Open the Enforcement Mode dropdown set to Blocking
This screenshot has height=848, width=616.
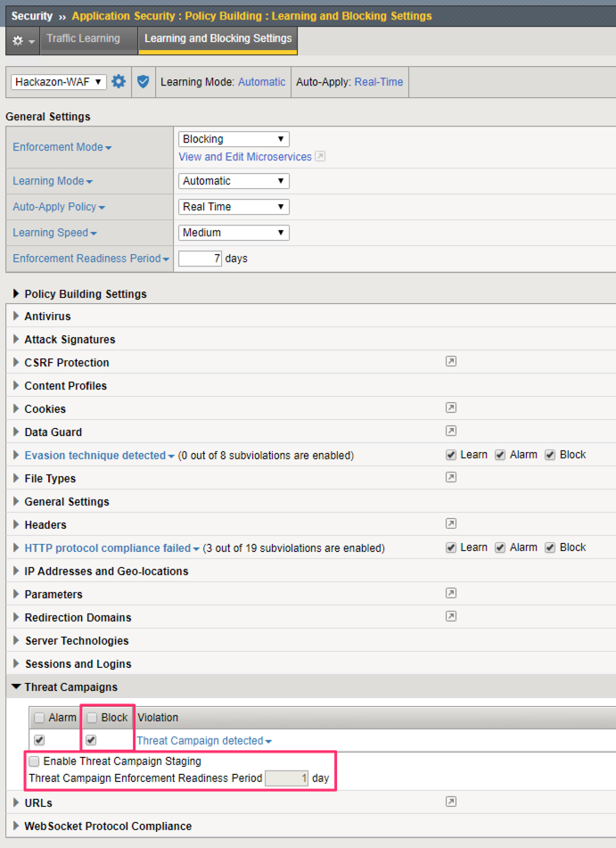[234, 139]
